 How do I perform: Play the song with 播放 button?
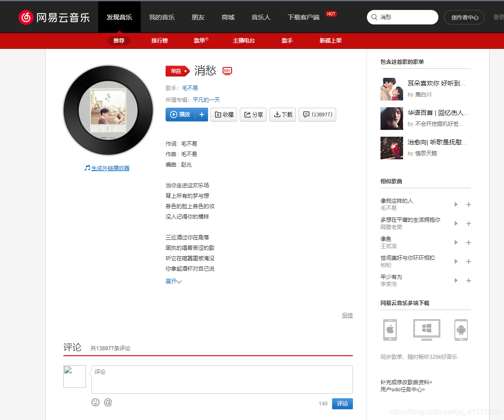pyautogui.click(x=180, y=115)
